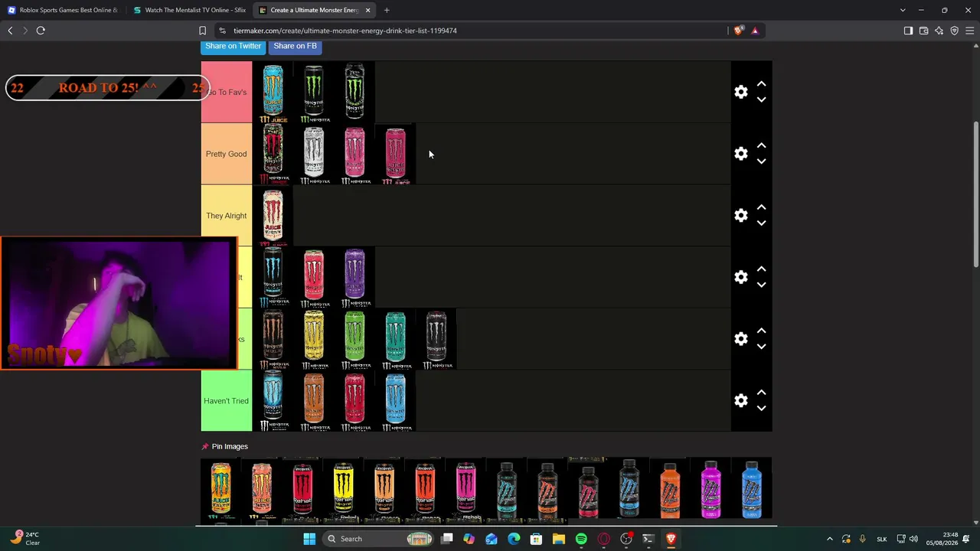Viewport: 980px width, 551px height.
Task: Open Microsoft Edge from taskbar
Action: click(514, 539)
